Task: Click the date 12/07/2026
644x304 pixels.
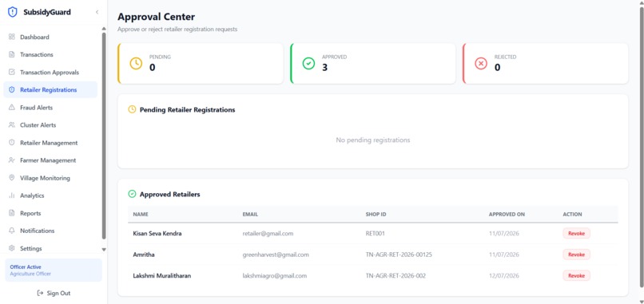Action: click(x=504, y=276)
